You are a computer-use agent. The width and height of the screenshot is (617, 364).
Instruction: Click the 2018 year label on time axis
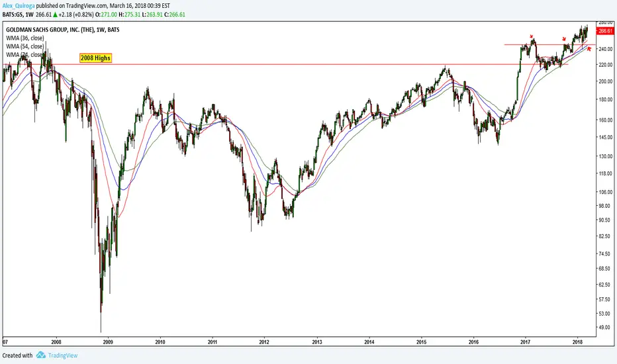(578, 342)
